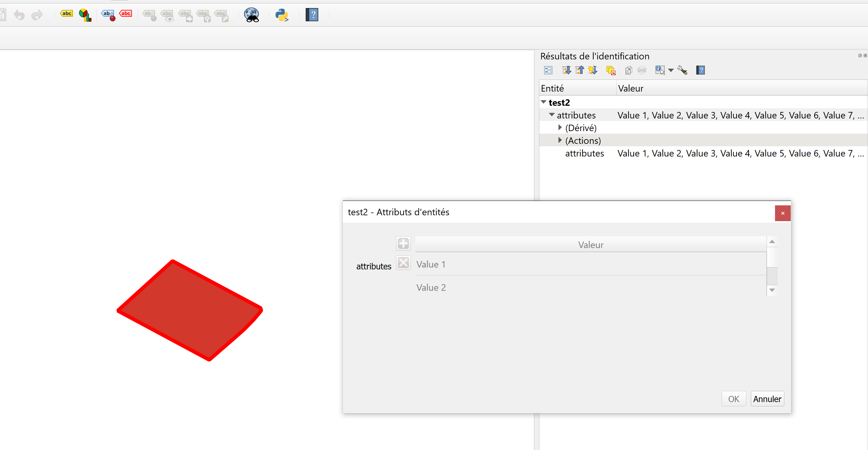The height and width of the screenshot is (450, 868).
Task: Expand the (Dérivé) tree node
Action: coord(560,127)
